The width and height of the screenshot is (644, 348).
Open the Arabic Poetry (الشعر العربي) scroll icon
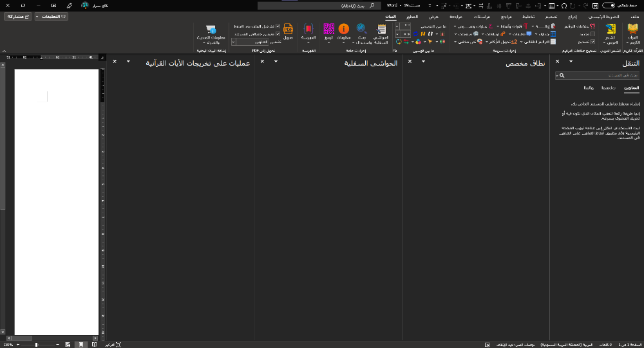coord(611,29)
